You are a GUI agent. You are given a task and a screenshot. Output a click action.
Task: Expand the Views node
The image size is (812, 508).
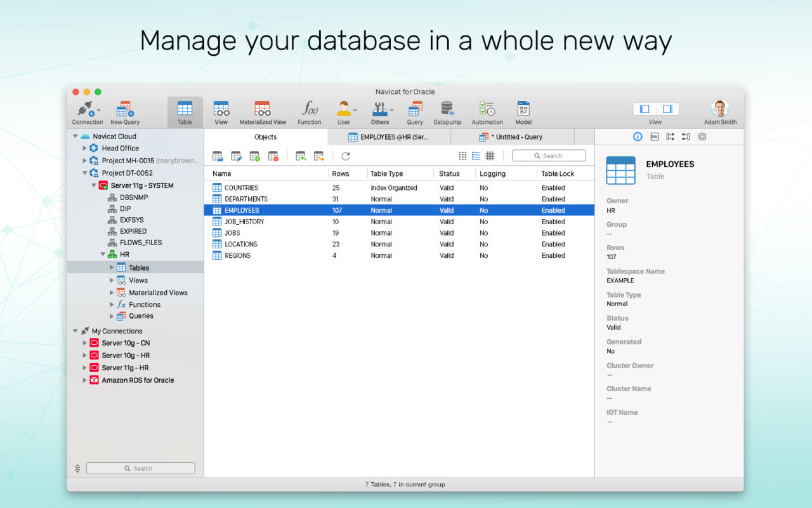(112, 280)
